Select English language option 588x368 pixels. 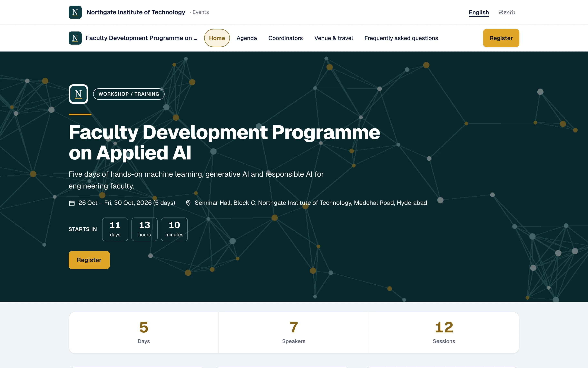[x=479, y=12]
